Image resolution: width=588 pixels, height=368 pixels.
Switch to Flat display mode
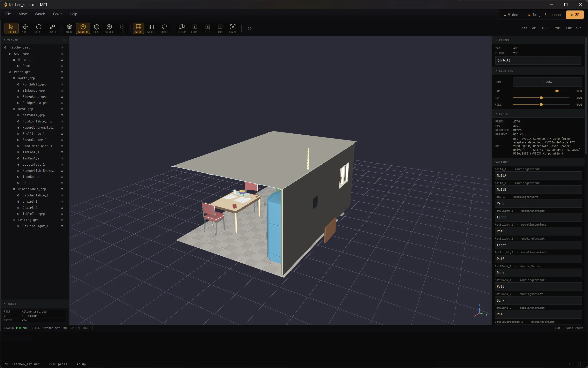(96, 29)
